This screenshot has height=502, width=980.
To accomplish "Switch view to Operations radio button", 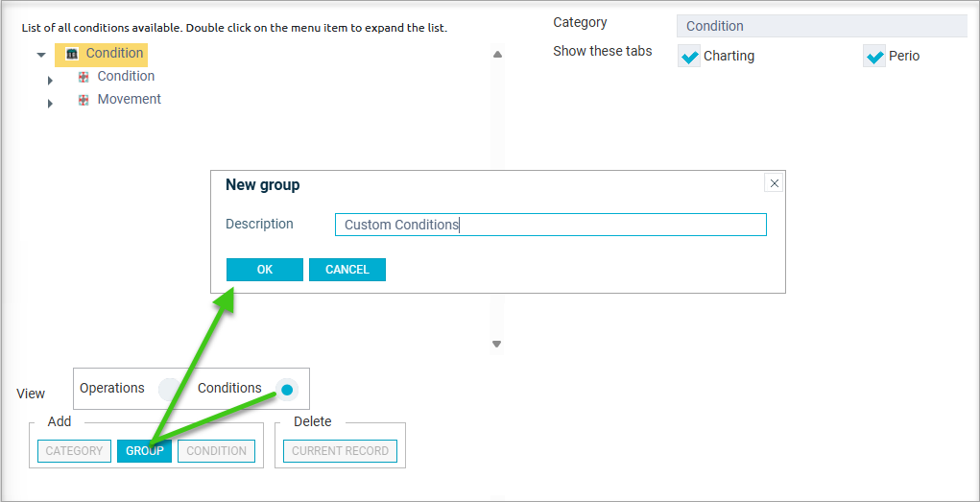I will click(x=169, y=390).
